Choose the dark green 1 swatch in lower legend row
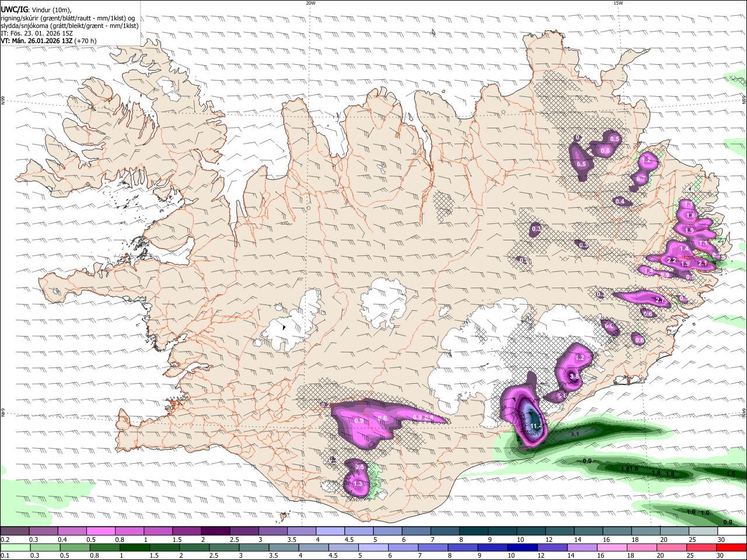This screenshot has height=560, width=747. (x=134, y=548)
